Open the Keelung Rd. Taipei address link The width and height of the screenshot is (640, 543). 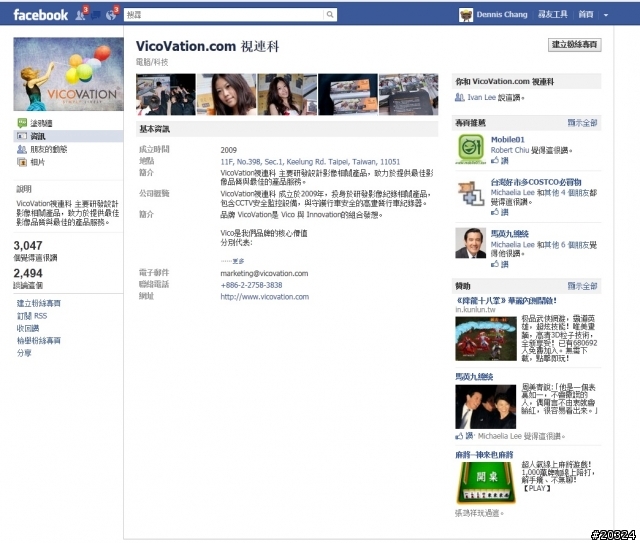(310, 162)
